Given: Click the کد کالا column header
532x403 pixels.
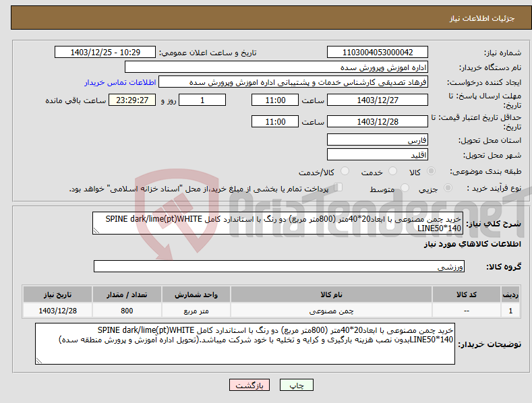Looking at the screenshot, I should coord(467,294).
